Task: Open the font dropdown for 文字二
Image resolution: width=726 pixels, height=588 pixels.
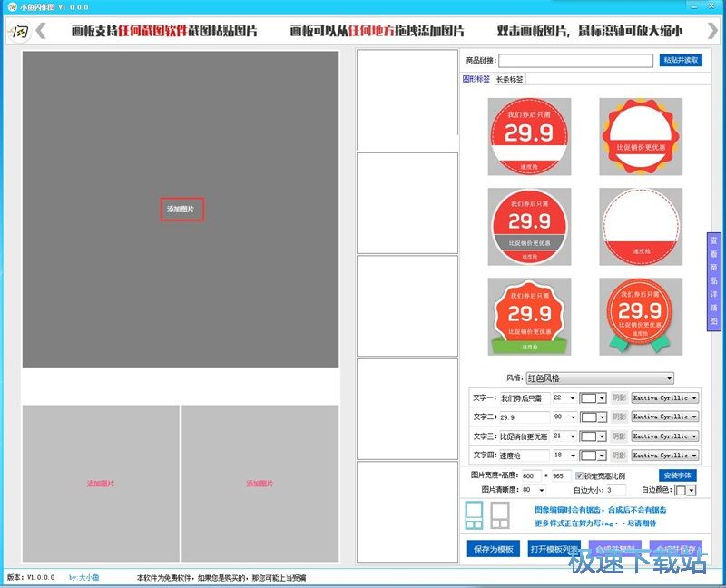Action: click(694, 417)
